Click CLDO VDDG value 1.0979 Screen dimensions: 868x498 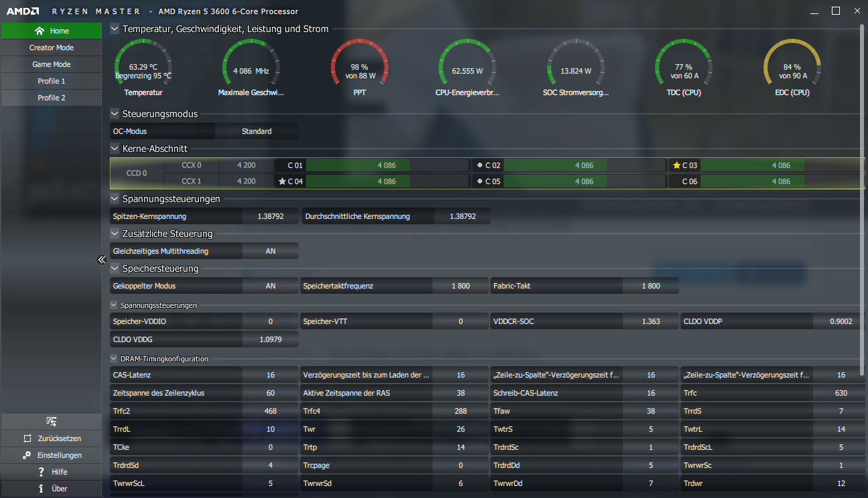(x=271, y=339)
